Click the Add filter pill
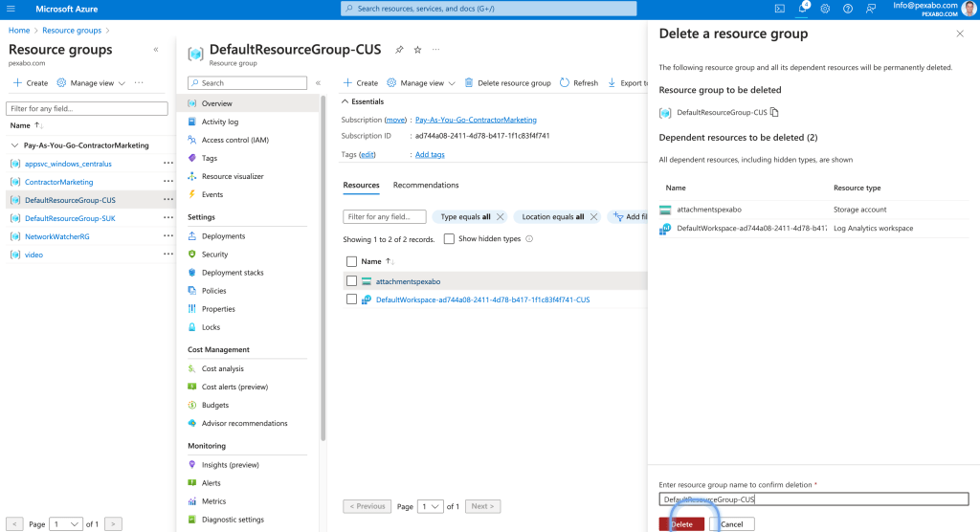980x532 pixels. pos(630,217)
